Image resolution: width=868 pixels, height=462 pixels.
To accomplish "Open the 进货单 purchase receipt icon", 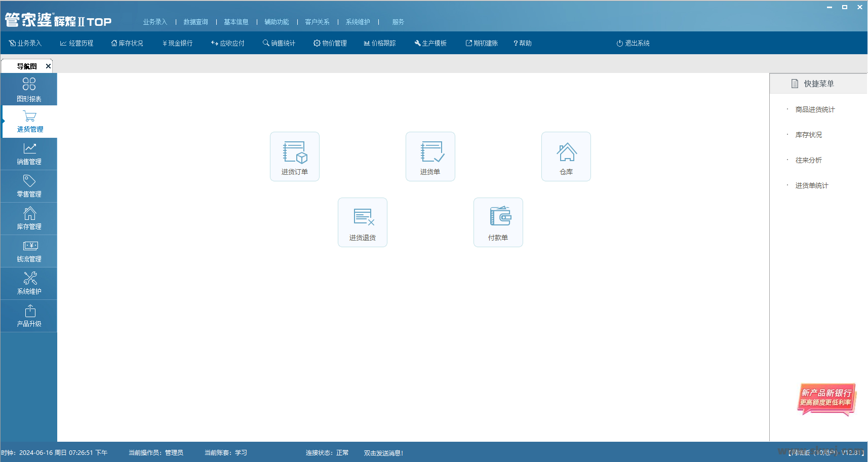I will click(x=430, y=156).
